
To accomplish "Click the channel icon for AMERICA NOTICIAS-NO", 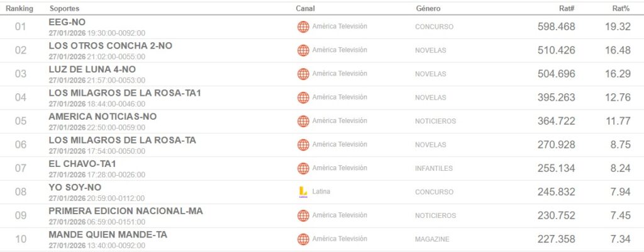I will pyautogui.click(x=303, y=121).
